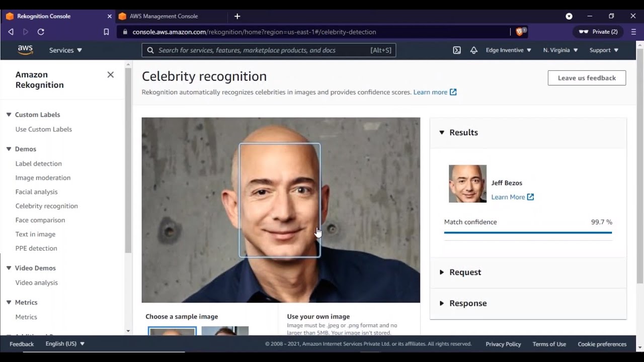This screenshot has width=644, height=362.
Task: Open the tab list dropdown in the title bar
Action: [569, 16]
